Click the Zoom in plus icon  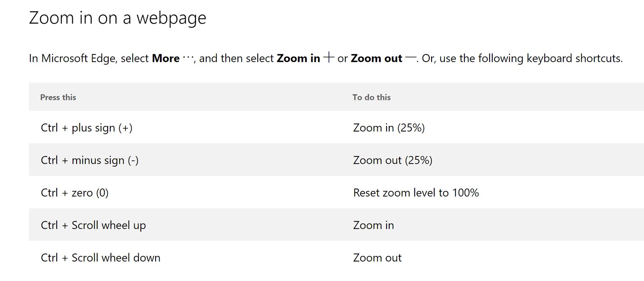tap(329, 58)
